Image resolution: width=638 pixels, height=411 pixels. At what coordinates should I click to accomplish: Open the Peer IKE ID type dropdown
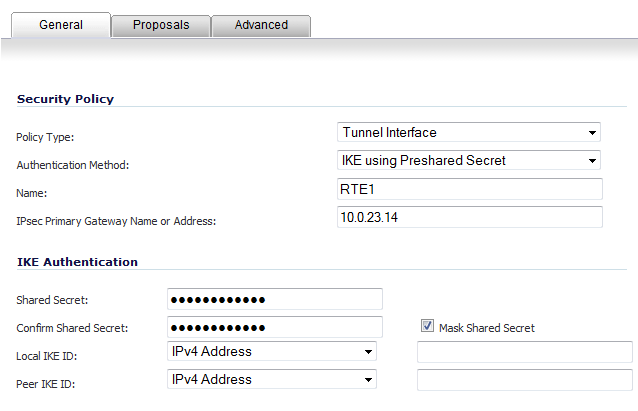pyautogui.click(x=272, y=379)
